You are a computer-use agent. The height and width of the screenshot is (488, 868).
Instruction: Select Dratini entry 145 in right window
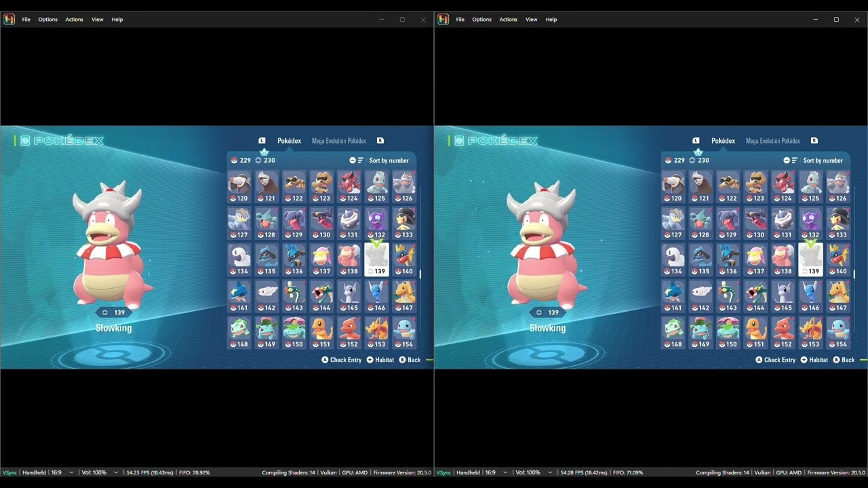click(783, 296)
